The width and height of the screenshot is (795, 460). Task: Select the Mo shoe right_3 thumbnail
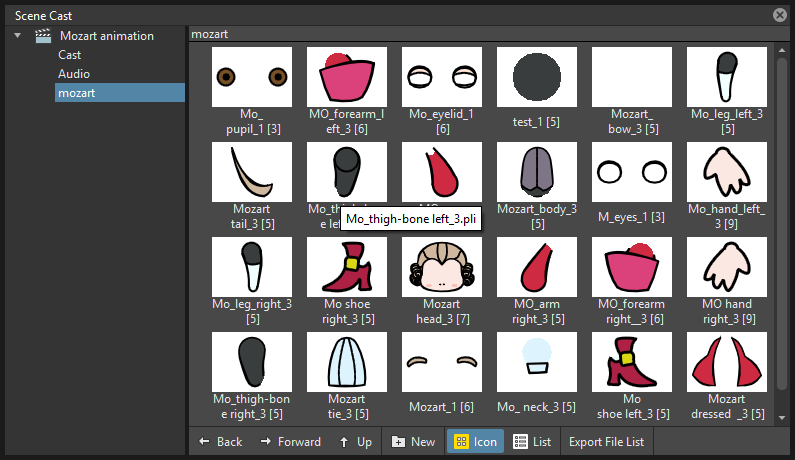(347, 267)
